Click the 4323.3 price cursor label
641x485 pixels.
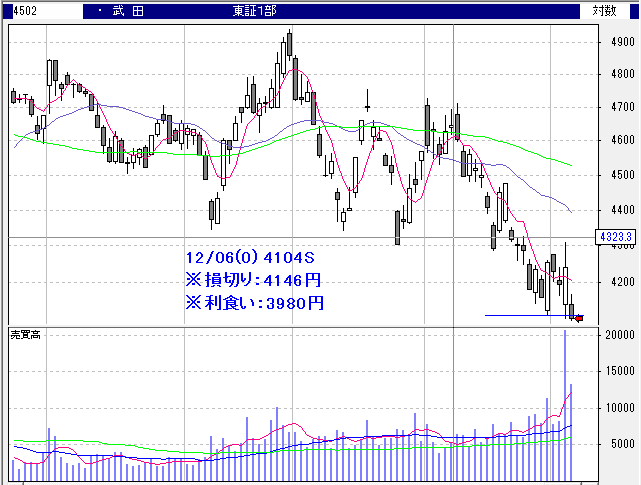pos(615,237)
